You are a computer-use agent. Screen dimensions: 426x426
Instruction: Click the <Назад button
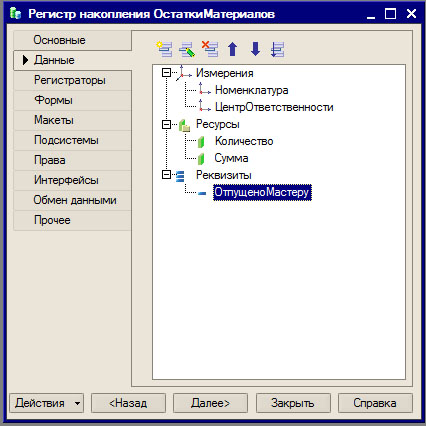tap(128, 403)
